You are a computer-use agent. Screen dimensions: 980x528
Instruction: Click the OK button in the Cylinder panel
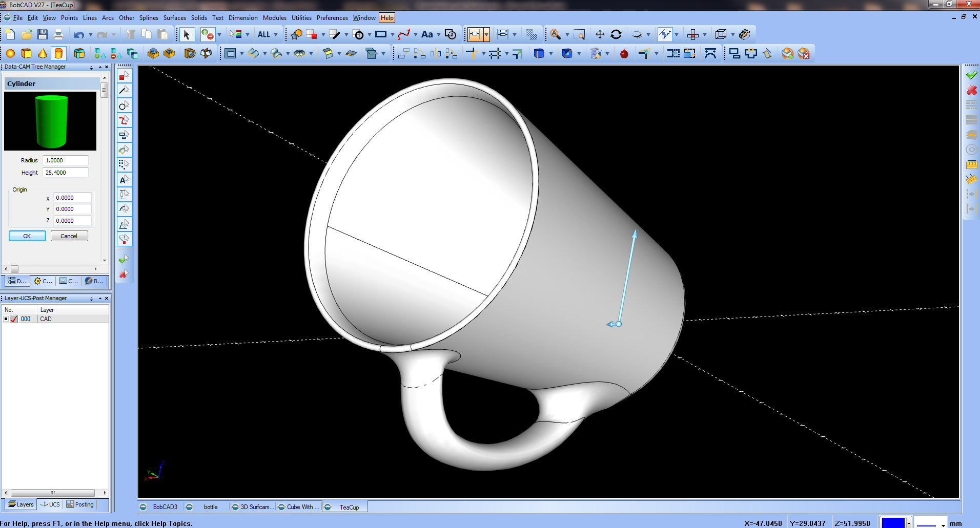pos(27,236)
